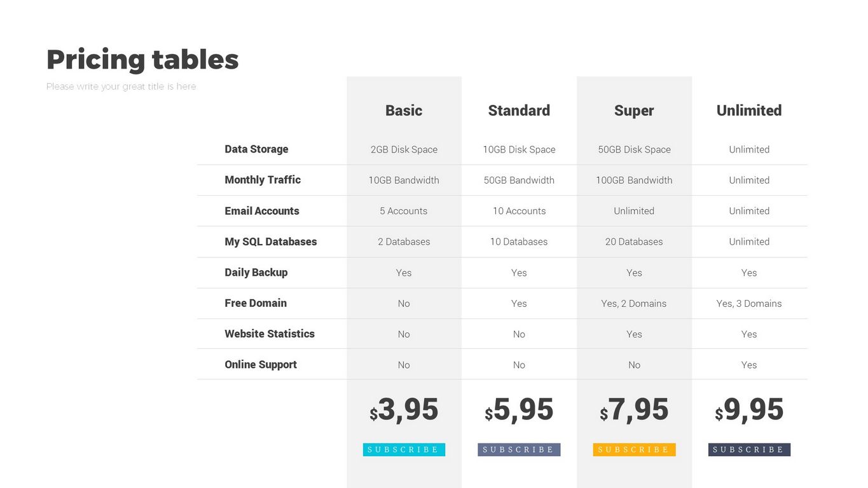Select the "Pricing tables" heading
This screenshot has height=488, width=868.
point(142,59)
